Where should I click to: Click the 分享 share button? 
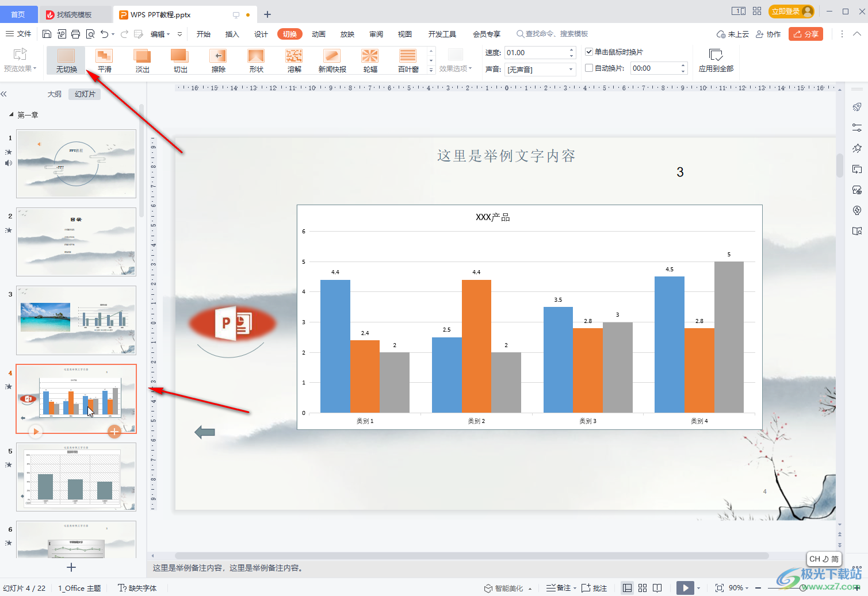806,34
